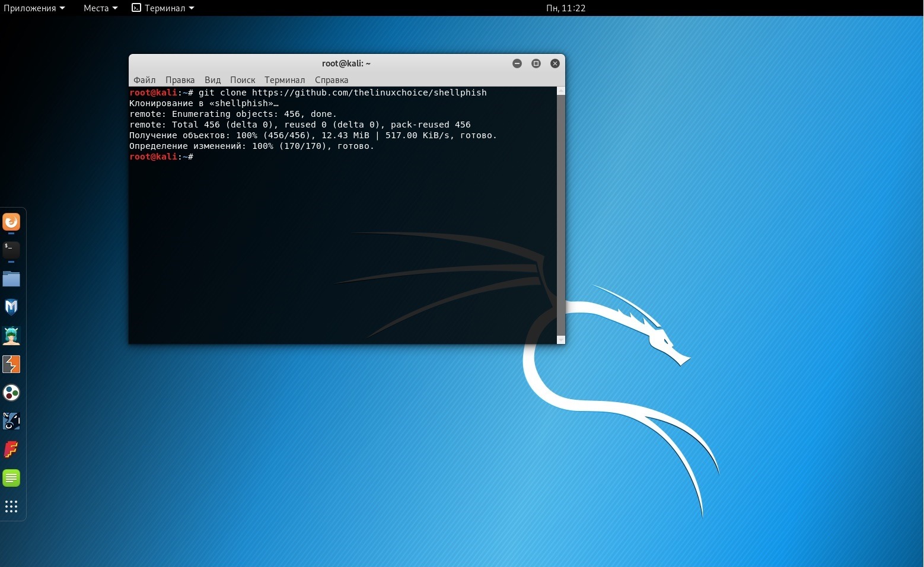Open the Terminal icon in the dock

[x=11, y=250]
